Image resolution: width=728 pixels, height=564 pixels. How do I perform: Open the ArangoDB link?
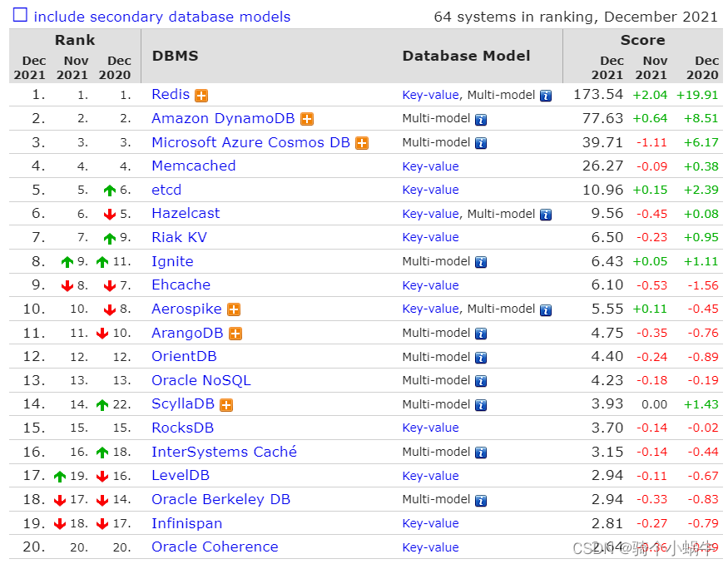(x=187, y=333)
